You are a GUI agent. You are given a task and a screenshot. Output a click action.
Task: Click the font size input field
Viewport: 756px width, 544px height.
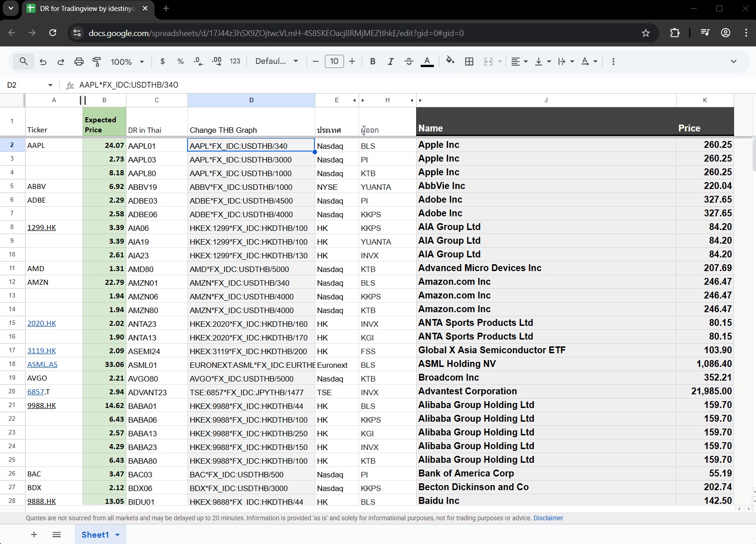click(334, 62)
